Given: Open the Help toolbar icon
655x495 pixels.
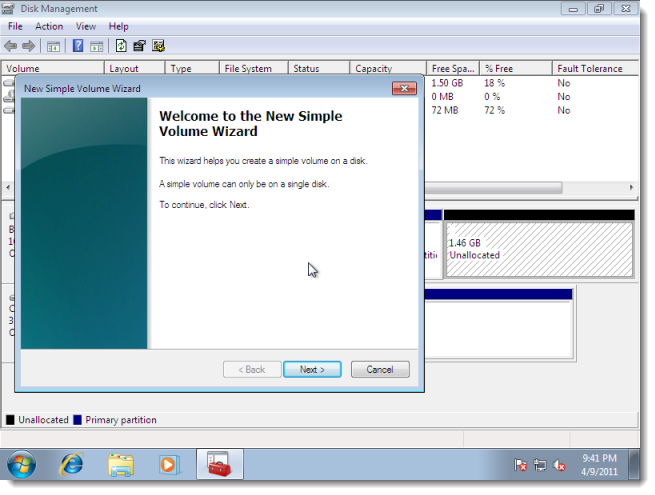Looking at the screenshot, I should pyautogui.click(x=78, y=46).
